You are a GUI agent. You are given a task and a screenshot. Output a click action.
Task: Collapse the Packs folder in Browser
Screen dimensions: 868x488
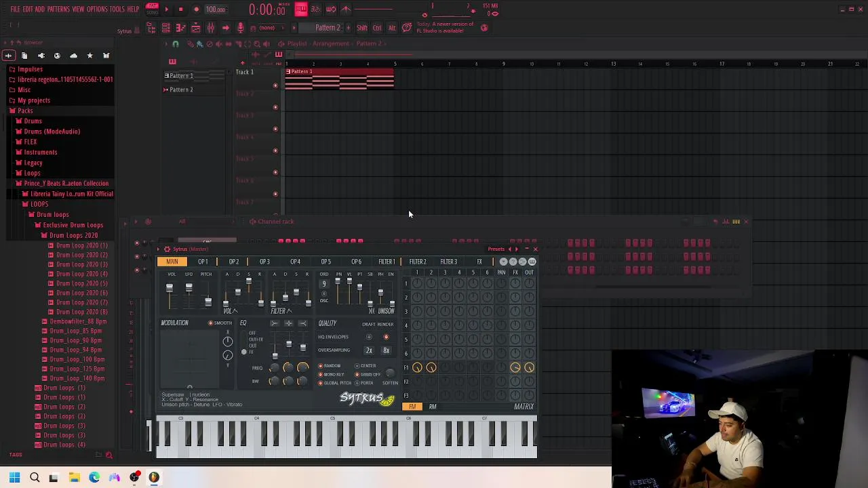[x=25, y=110]
